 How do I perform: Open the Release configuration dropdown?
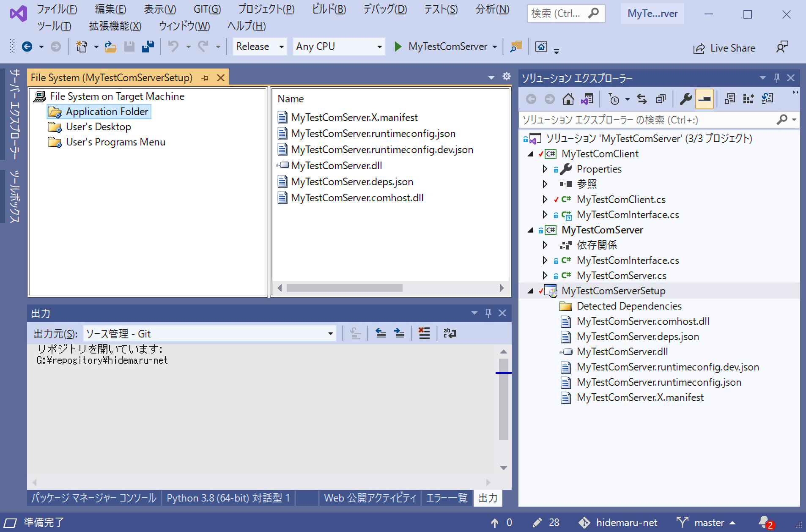[259, 47]
